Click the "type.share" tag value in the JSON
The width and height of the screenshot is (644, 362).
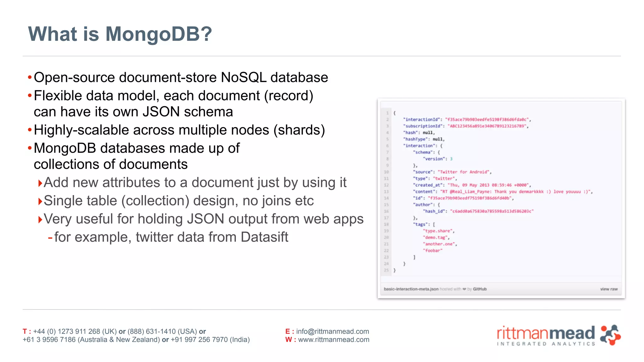[438, 231]
